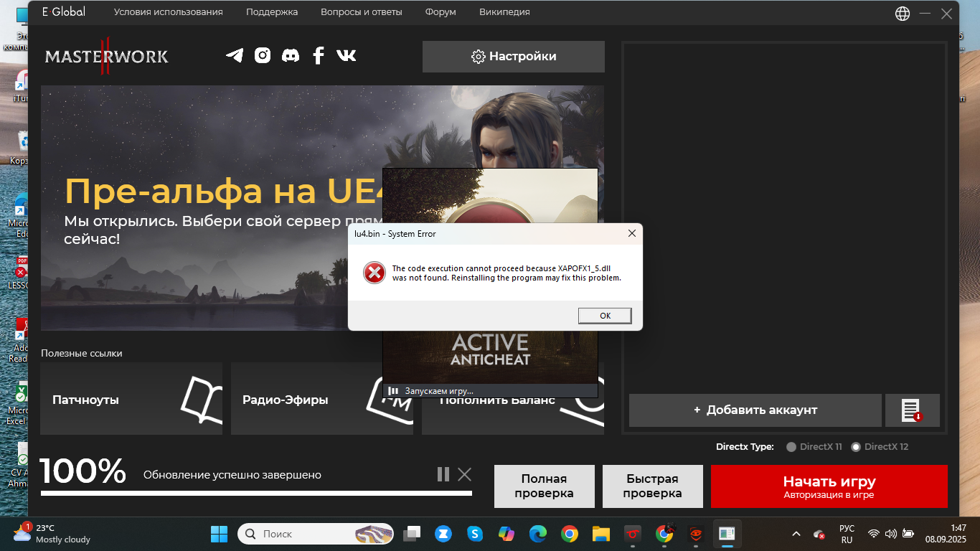Cancel the update with the X icon
The width and height of the screenshot is (980, 551).
click(x=465, y=474)
